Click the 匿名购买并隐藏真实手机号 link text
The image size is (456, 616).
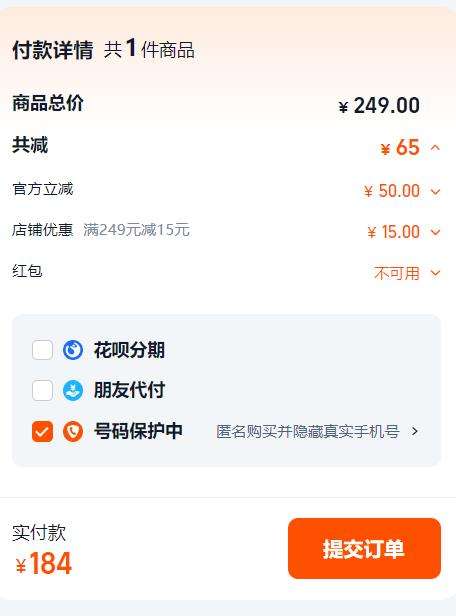pos(308,431)
